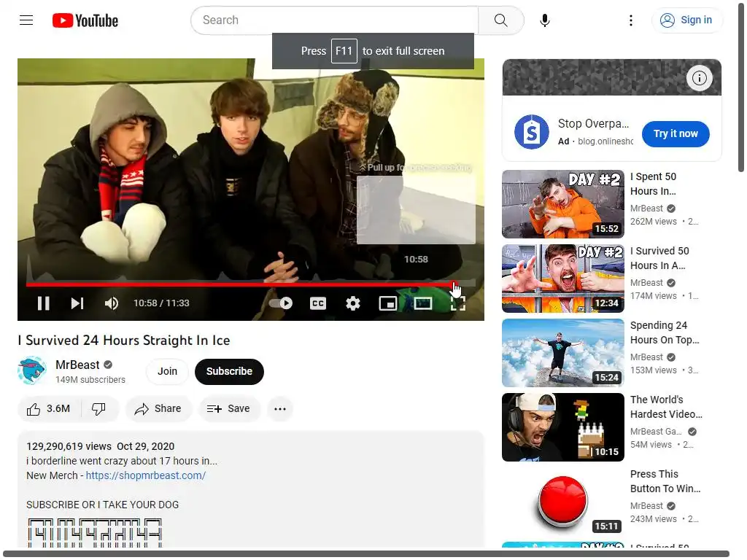Open I Spent 50 Hours In thumbnail
747x560 pixels.
click(563, 204)
